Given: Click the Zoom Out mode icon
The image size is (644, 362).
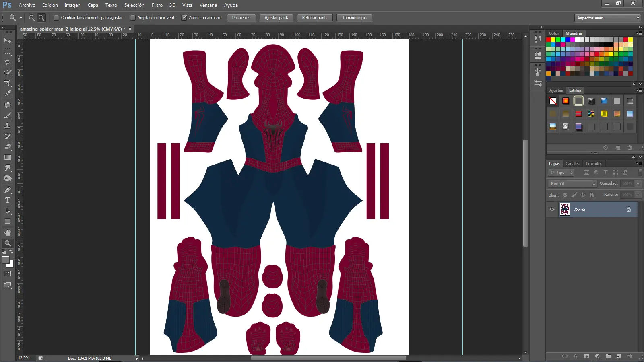Looking at the screenshot, I should click(41, 18).
